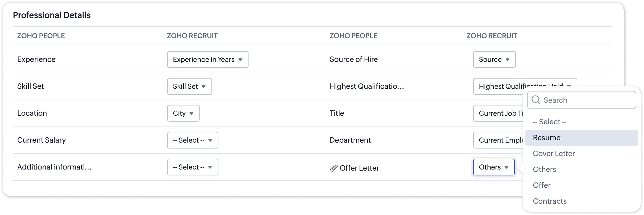Select the Offer option
This screenshot has width=644, height=215.
tap(541, 185)
